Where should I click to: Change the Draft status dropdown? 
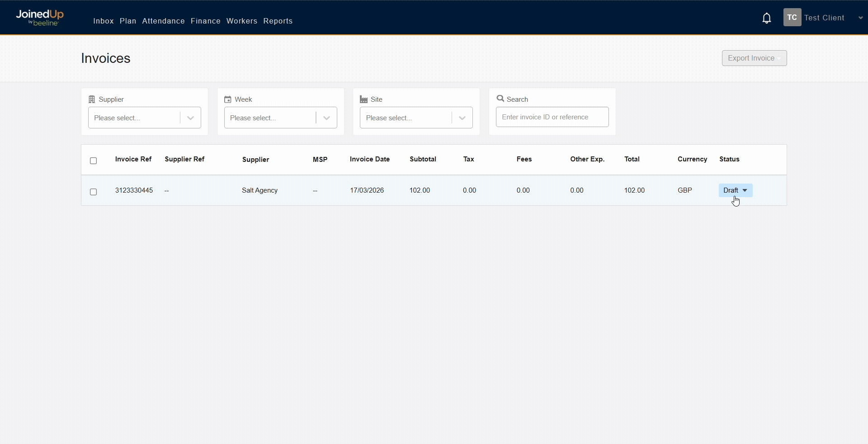click(735, 190)
